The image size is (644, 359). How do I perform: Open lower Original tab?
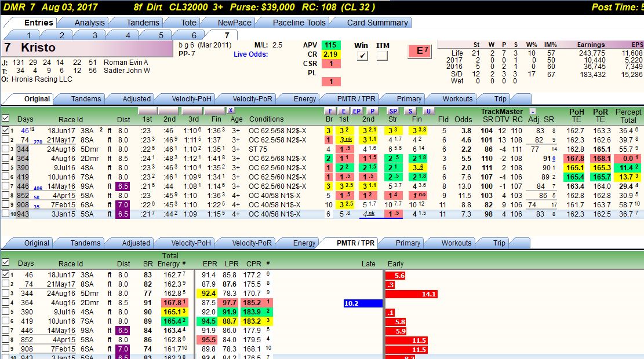[x=36, y=243]
